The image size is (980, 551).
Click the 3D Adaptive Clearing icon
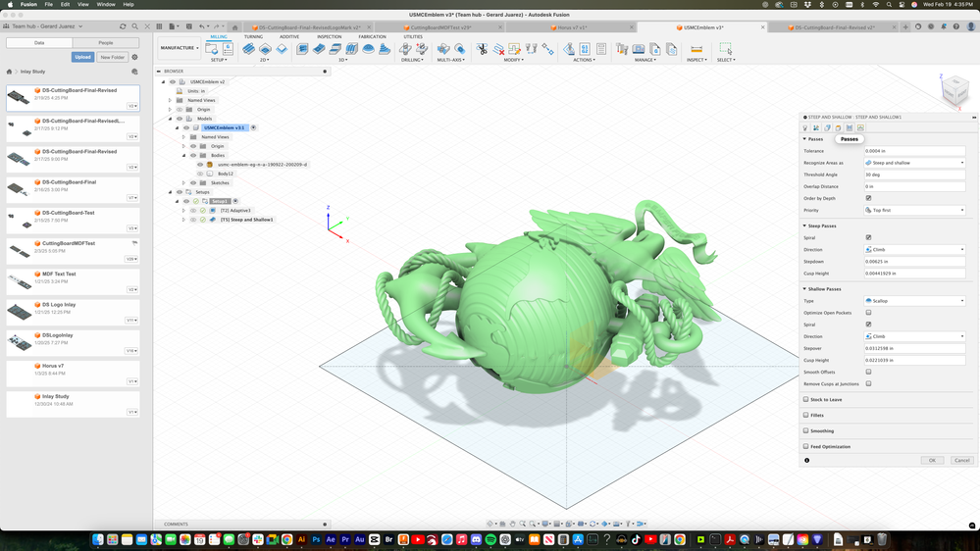(302, 49)
